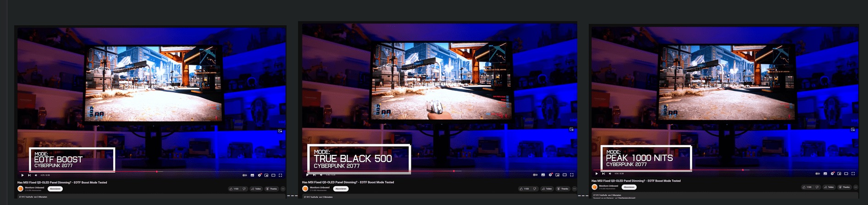This screenshot has width=868, height=205.
Task: Play the Peak 1000 Nits video
Action: click(597, 174)
